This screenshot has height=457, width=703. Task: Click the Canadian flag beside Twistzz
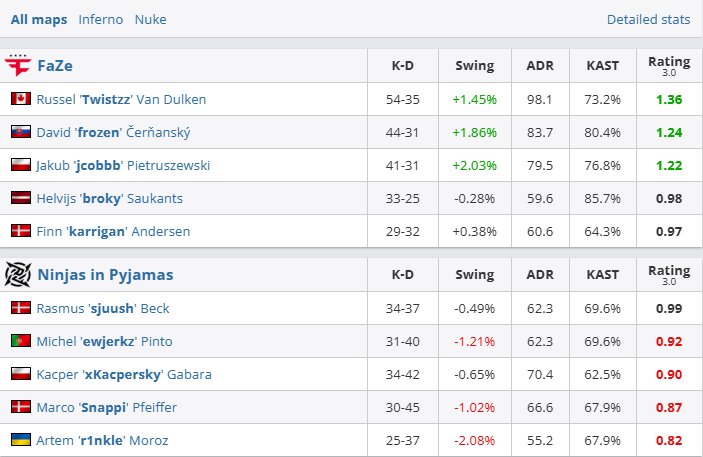pos(20,99)
